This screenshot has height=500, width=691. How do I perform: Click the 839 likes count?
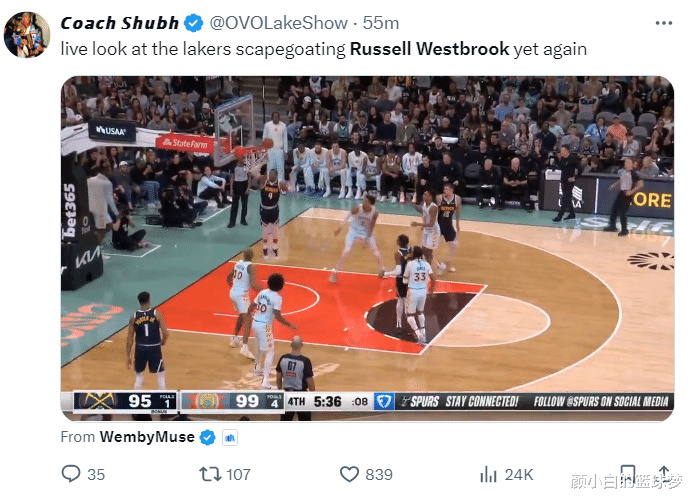tap(379, 474)
